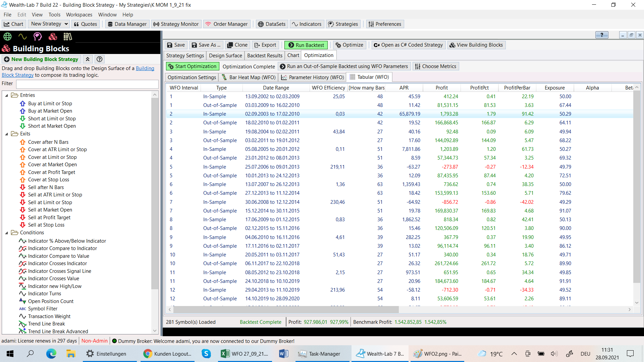The image size is (644, 362).
Task: Click into the Filter input field
Action: (x=87, y=84)
